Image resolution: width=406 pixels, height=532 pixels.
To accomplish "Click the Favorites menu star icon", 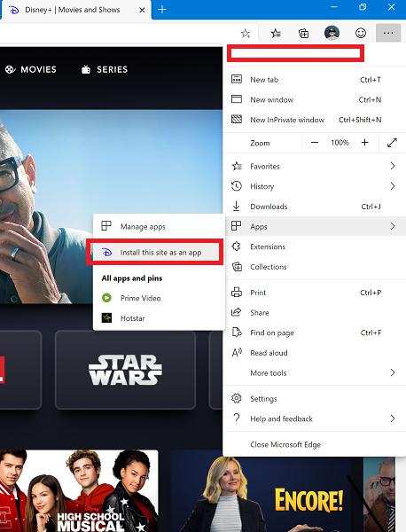I will [237, 166].
